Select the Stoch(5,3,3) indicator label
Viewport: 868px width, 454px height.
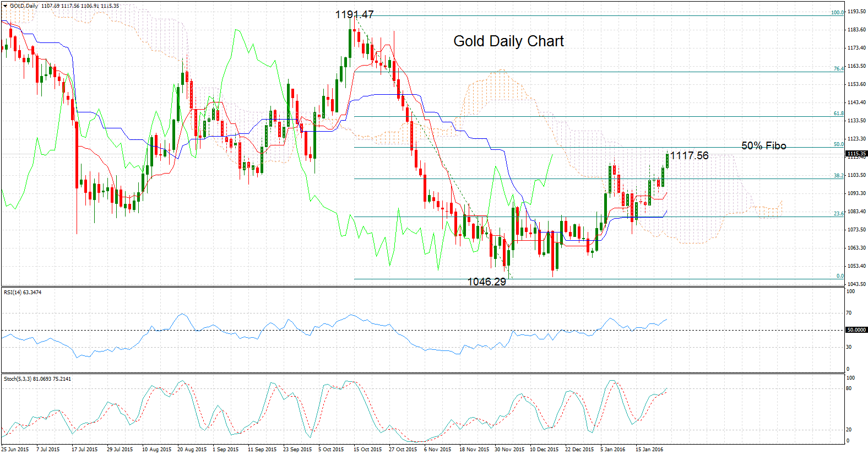coord(37,379)
